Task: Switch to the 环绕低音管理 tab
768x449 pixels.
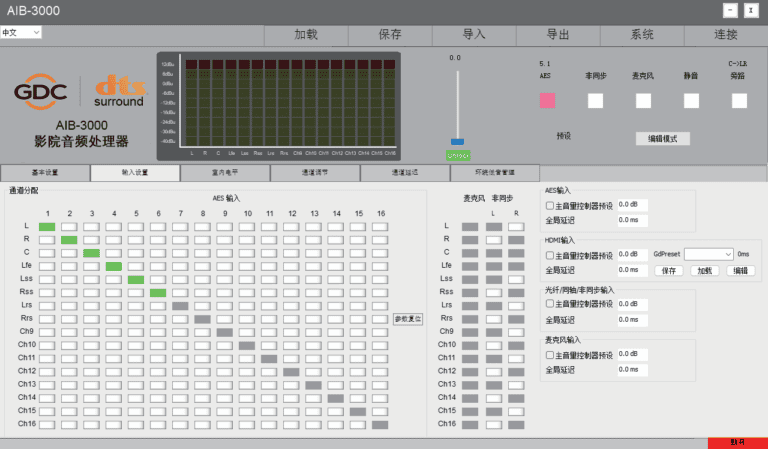Action: [495, 173]
